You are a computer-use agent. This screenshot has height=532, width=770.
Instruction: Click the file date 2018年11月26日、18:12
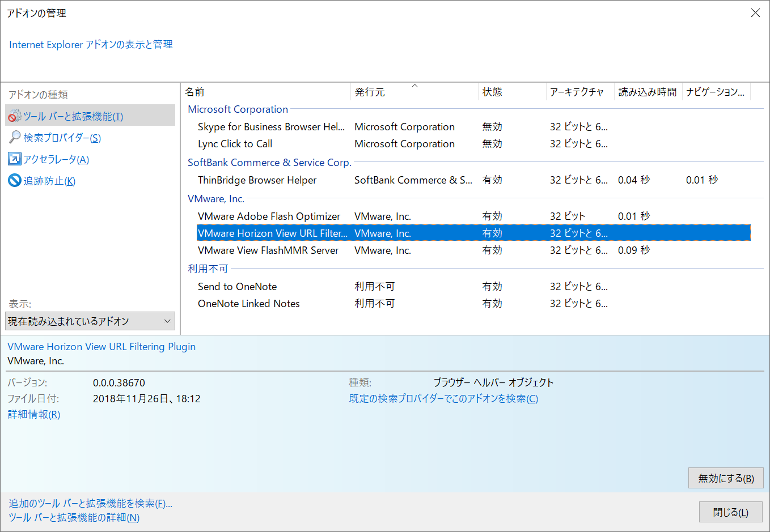click(147, 399)
